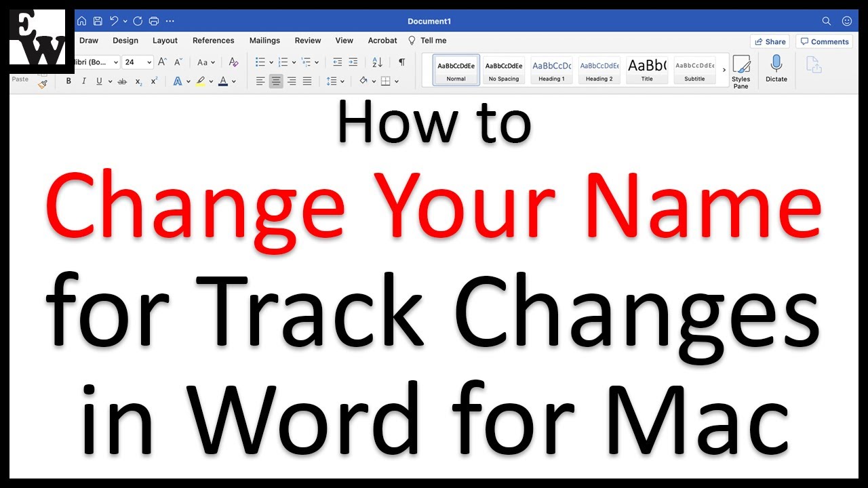Viewport: 868px width, 488px height.
Task: Click the Share button
Action: [x=770, y=41]
